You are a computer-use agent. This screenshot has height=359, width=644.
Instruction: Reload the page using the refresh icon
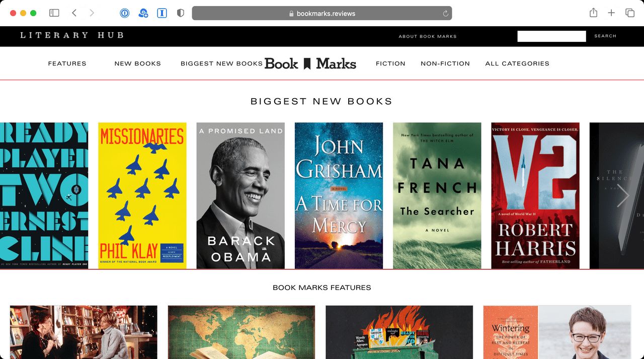[445, 14]
